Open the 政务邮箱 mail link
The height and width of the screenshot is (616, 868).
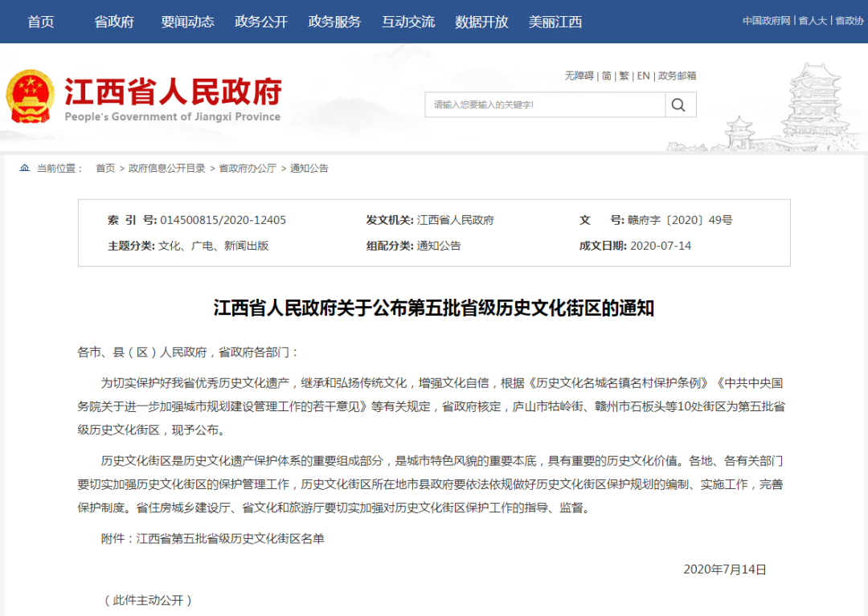tap(677, 75)
